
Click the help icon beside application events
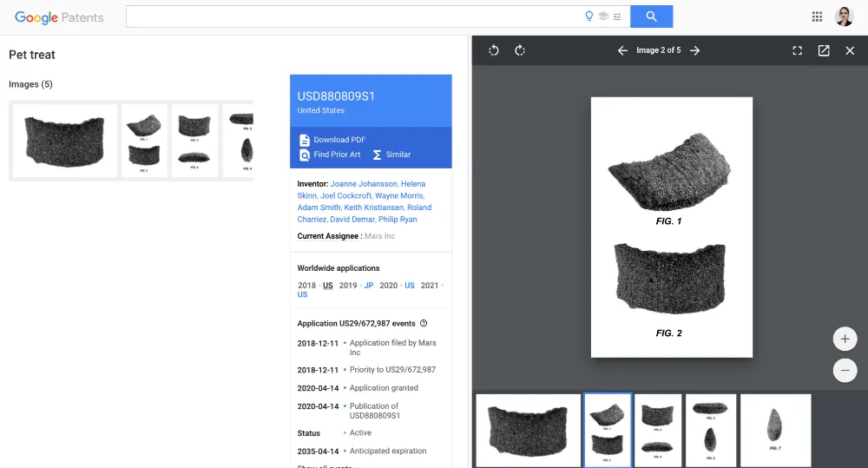coord(424,323)
